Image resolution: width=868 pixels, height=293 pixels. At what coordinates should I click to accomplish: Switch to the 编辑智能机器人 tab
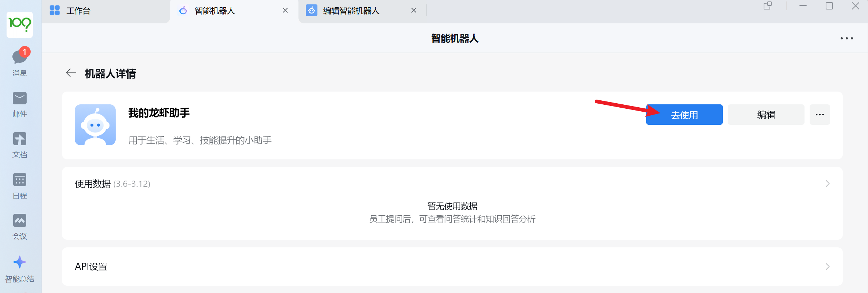(x=351, y=11)
